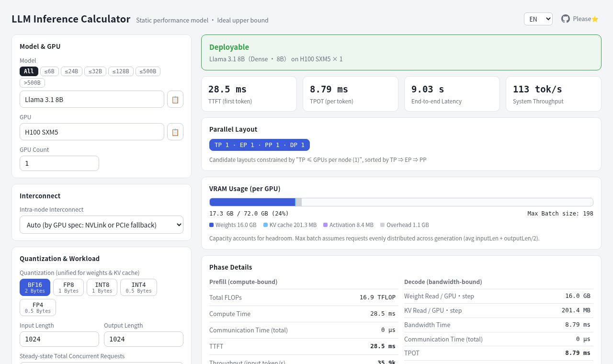Click the Bandwidth Time value 8.79 ms
The image size is (613, 364).
[x=578, y=325]
